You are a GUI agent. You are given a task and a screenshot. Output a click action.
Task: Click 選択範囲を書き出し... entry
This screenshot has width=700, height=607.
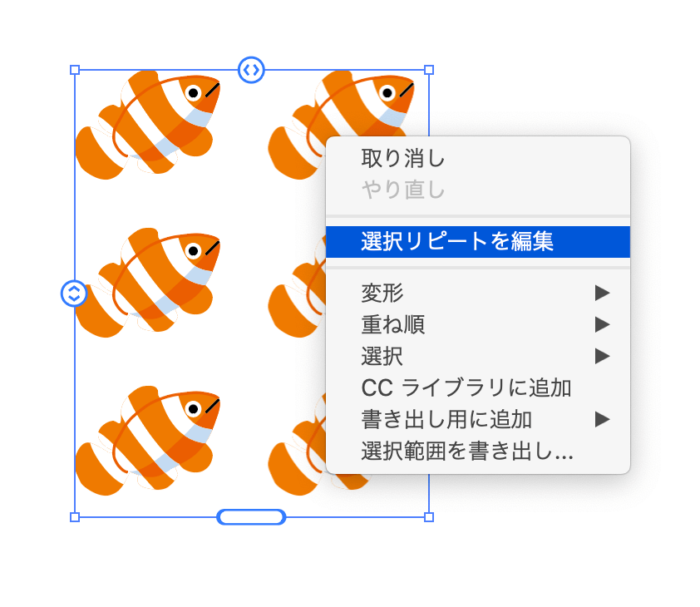(x=478, y=452)
